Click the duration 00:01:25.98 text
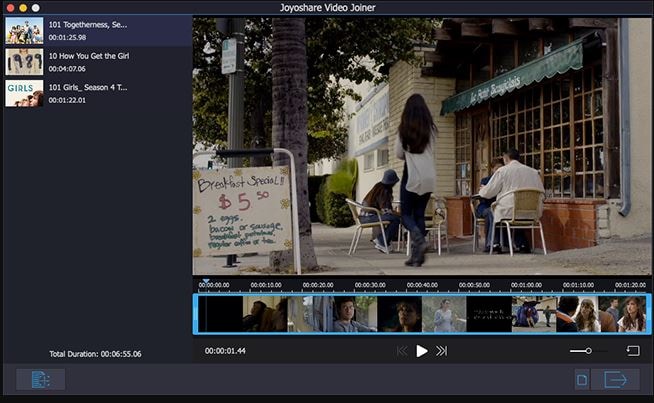Screen dimensions: 654x403 (x=67, y=37)
